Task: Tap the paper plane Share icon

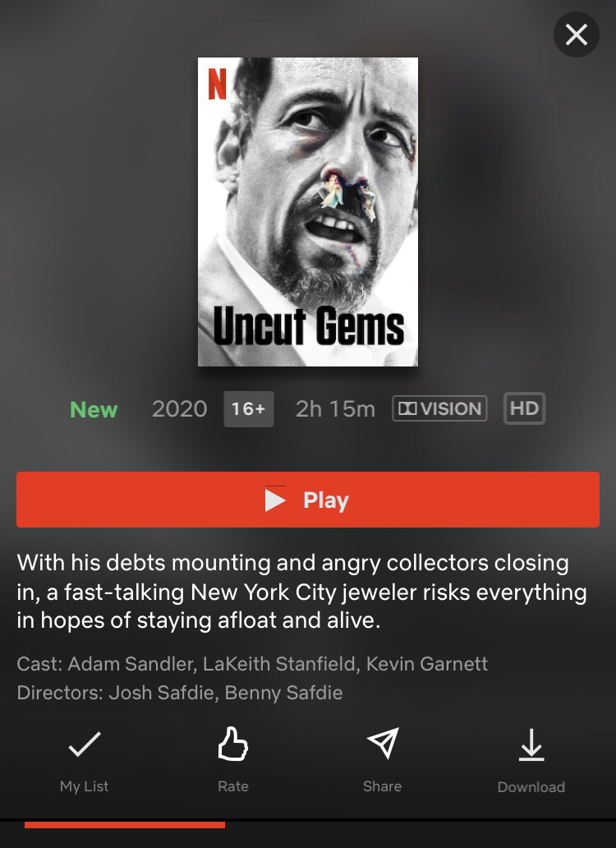Action: [383, 743]
